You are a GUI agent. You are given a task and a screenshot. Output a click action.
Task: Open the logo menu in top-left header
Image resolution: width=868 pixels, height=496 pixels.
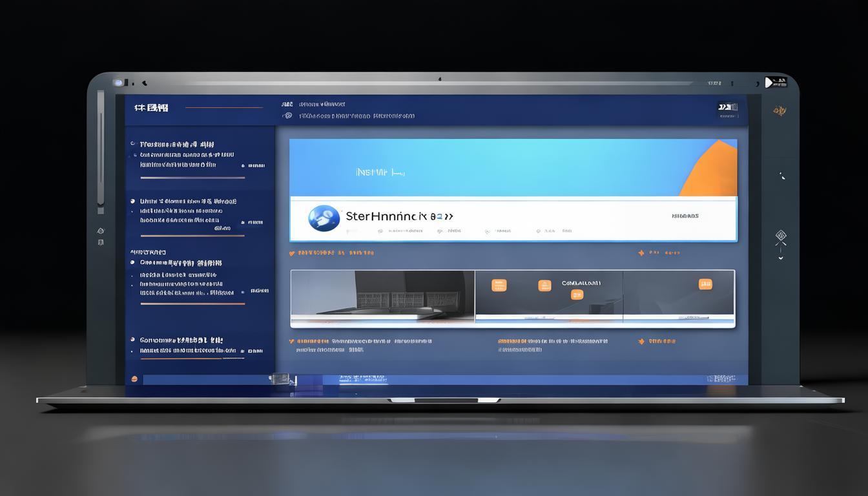pyautogui.click(x=151, y=108)
